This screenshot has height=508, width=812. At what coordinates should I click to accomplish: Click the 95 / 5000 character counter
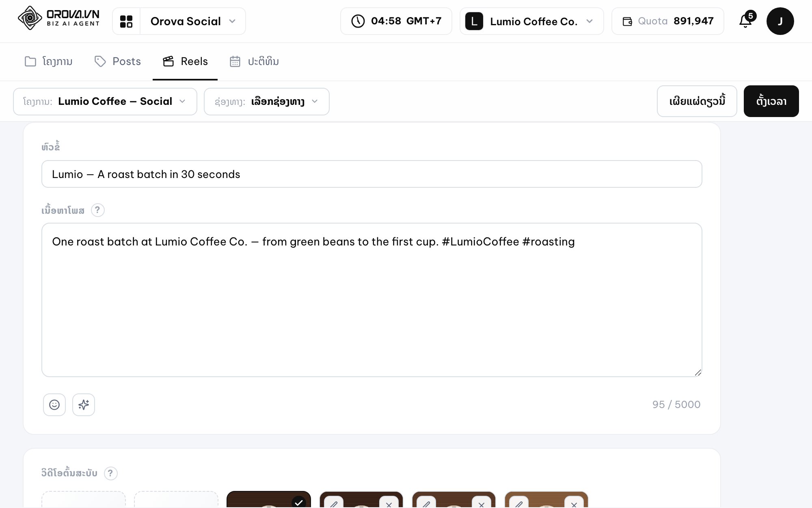[x=676, y=405]
